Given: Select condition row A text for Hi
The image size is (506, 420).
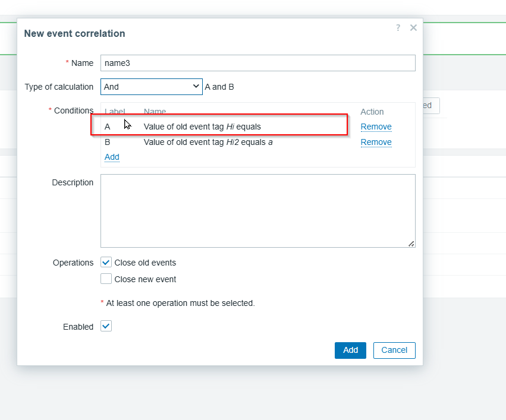Looking at the screenshot, I should (202, 127).
